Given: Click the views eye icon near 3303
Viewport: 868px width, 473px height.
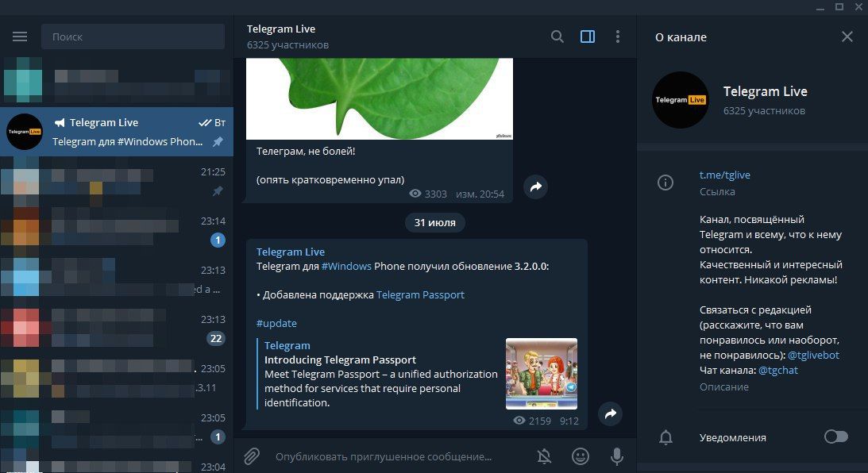Looking at the screenshot, I should coord(415,194).
